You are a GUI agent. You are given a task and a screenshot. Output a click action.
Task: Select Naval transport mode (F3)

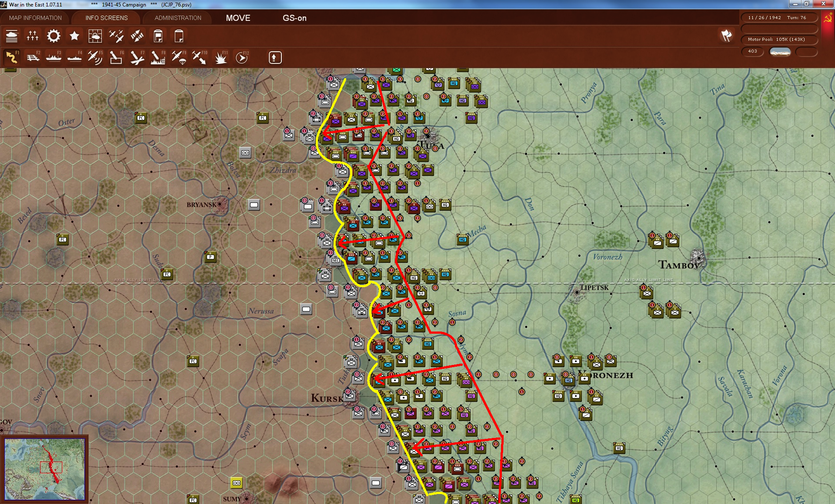point(53,57)
